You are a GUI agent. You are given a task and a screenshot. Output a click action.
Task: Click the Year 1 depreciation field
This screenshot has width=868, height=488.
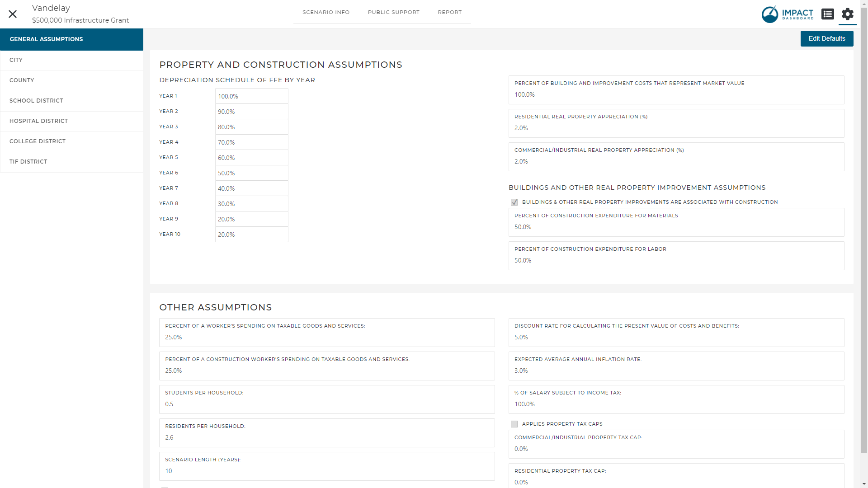point(252,96)
